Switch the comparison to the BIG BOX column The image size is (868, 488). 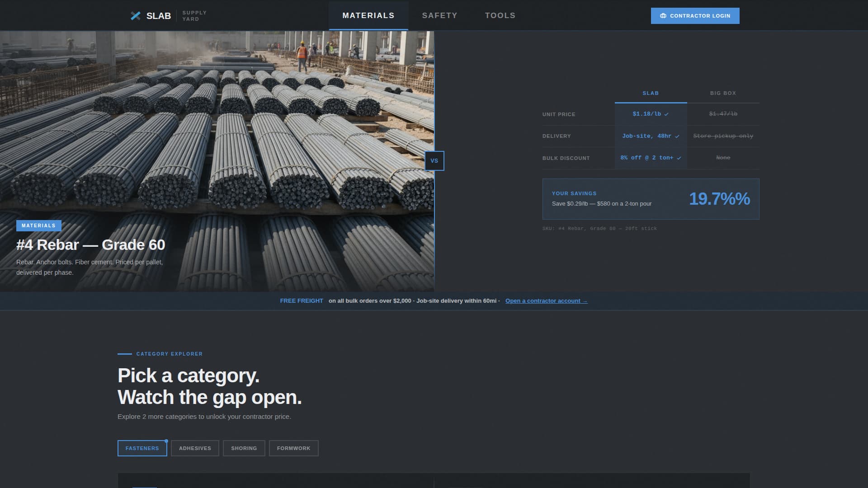pos(723,93)
